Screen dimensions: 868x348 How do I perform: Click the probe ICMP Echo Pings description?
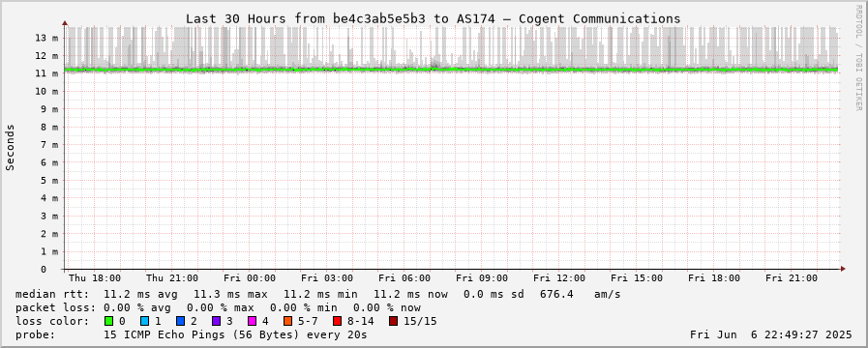click(x=191, y=334)
